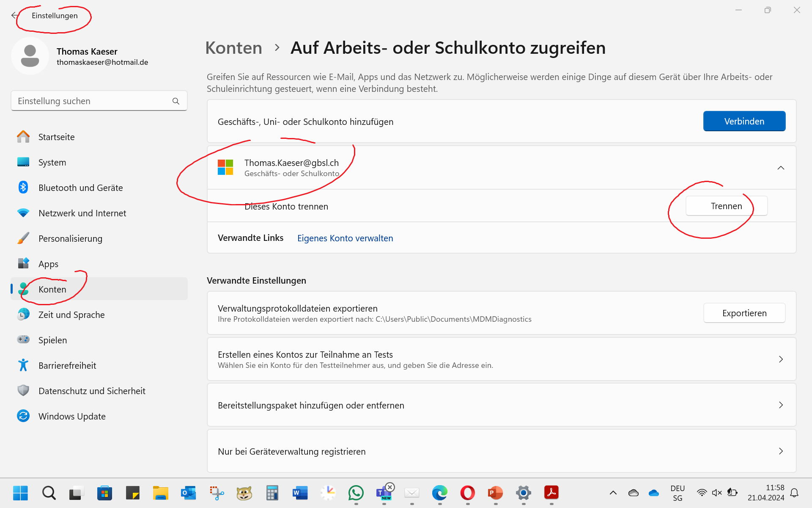Launch Word from the taskbar
Viewport: 812px width, 508px height.
300,493
